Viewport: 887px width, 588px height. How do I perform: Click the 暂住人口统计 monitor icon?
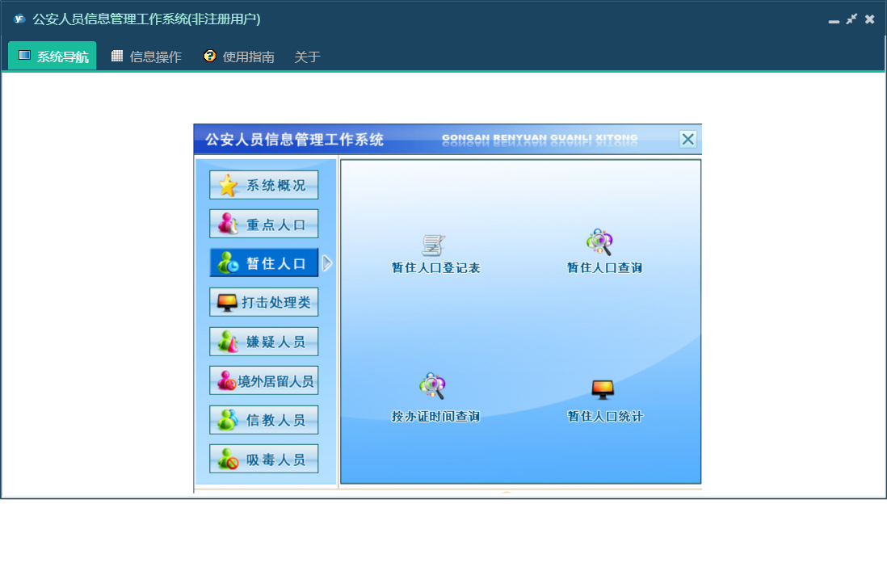pyautogui.click(x=603, y=389)
